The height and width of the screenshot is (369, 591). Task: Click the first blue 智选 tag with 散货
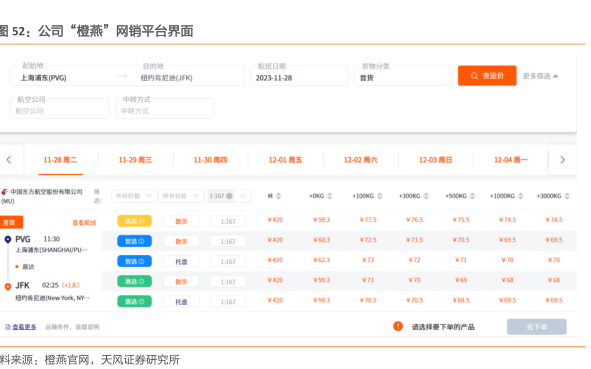[135, 241]
